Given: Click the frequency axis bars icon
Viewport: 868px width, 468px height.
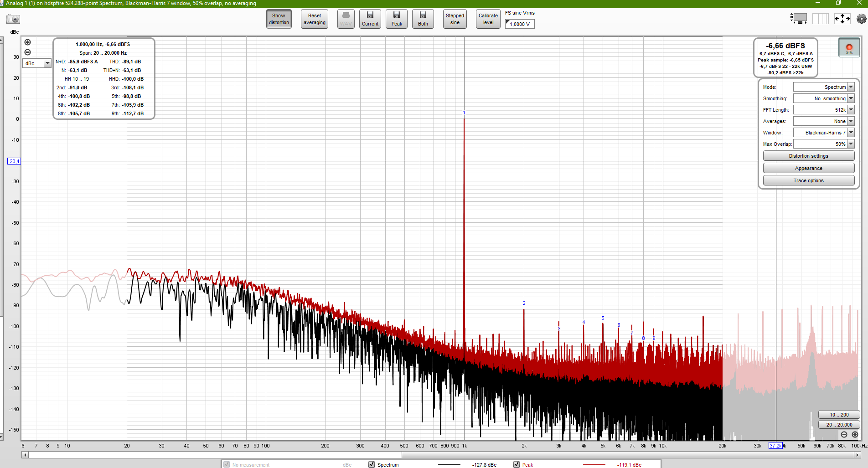Looking at the screenshot, I should [821, 19].
